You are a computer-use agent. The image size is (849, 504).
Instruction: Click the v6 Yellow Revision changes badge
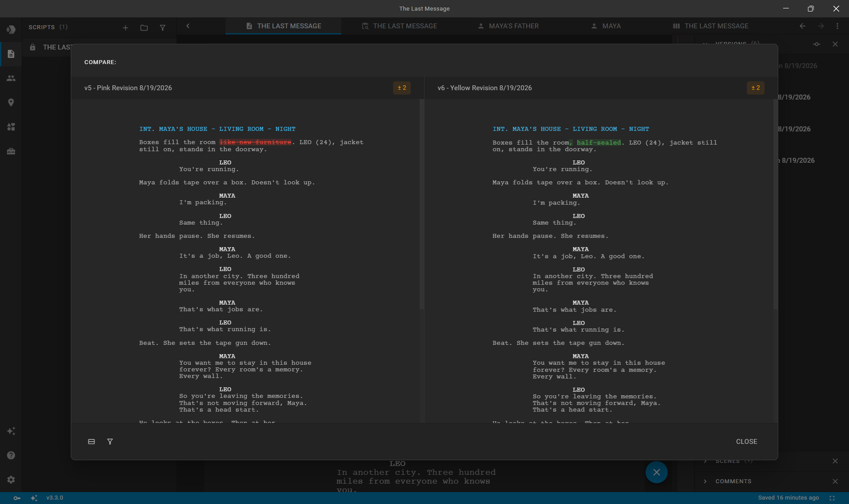756,88
